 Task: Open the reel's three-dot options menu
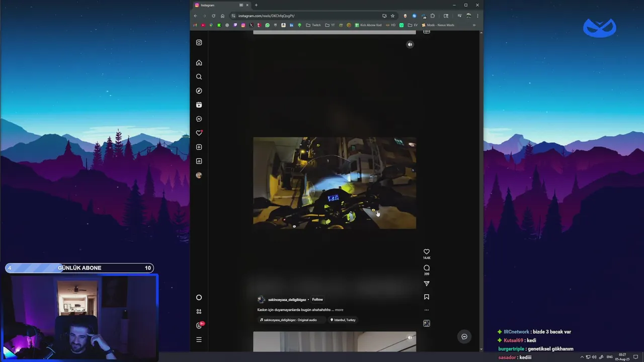click(x=426, y=310)
